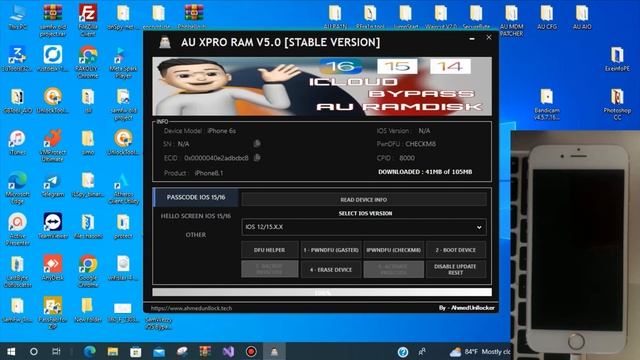Viewport: 640px width, 360px height.
Task: Open the AU MDM PATCHER desktop folder
Action: click(511, 20)
